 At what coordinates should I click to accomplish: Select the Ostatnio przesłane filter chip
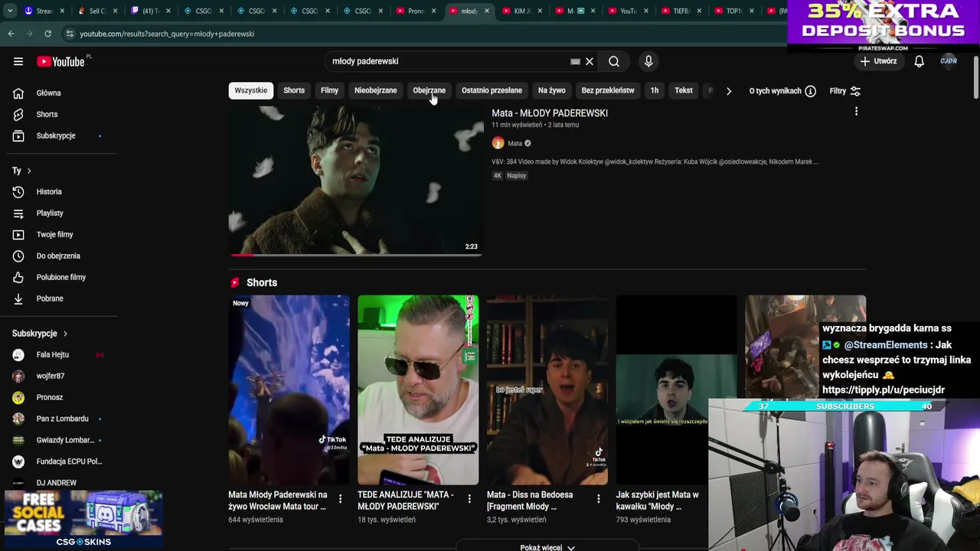(492, 90)
